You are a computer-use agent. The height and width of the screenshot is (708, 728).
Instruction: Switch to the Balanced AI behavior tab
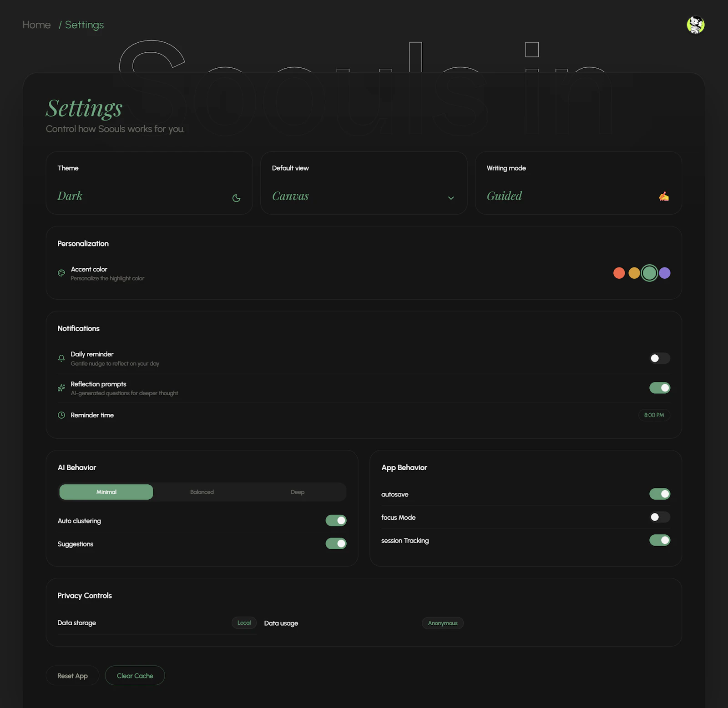point(202,492)
